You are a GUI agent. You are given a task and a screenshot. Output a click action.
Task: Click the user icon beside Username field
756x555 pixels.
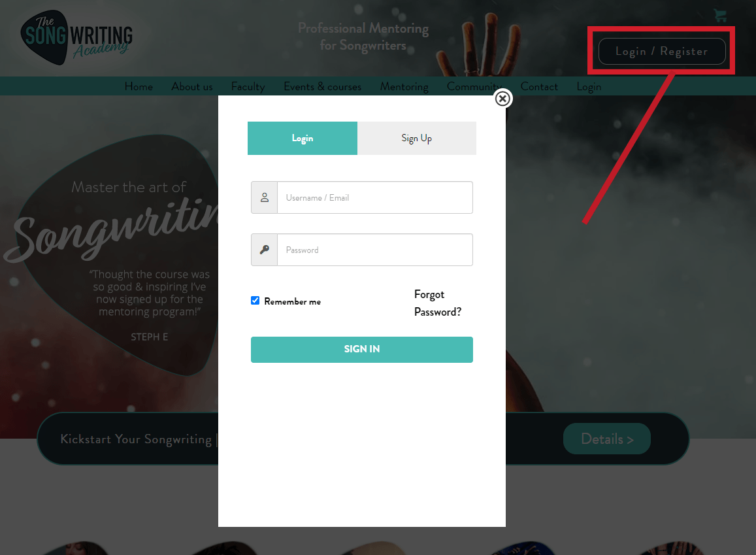click(264, 197)
